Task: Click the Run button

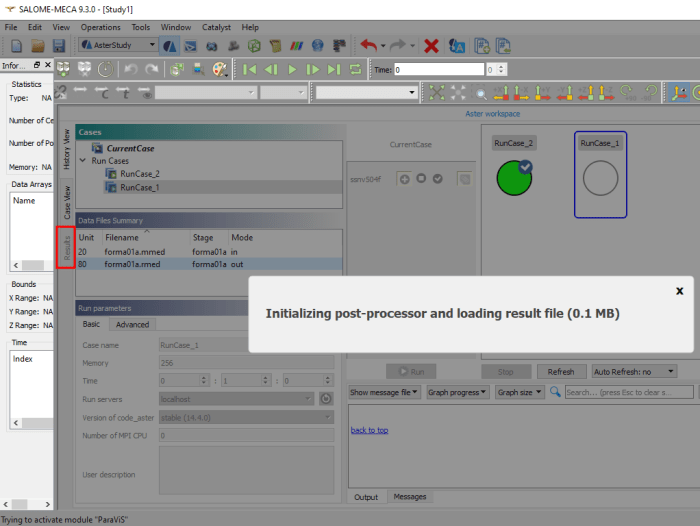Action: pos(411,372)
